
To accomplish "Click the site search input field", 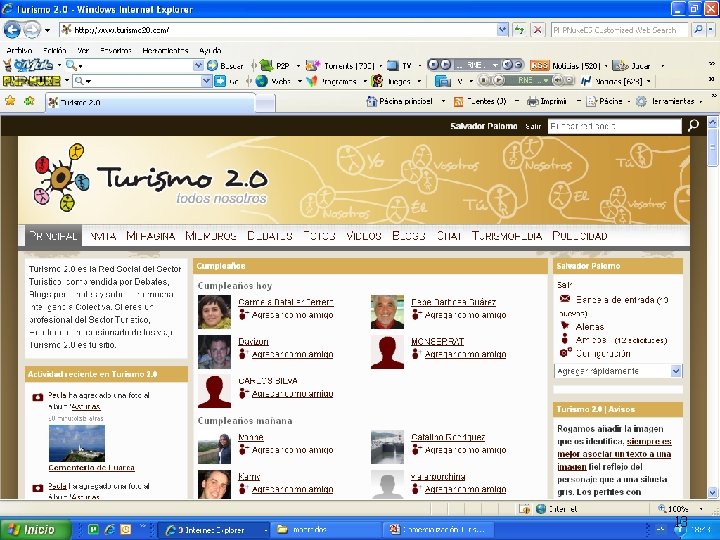I will 614,126.
